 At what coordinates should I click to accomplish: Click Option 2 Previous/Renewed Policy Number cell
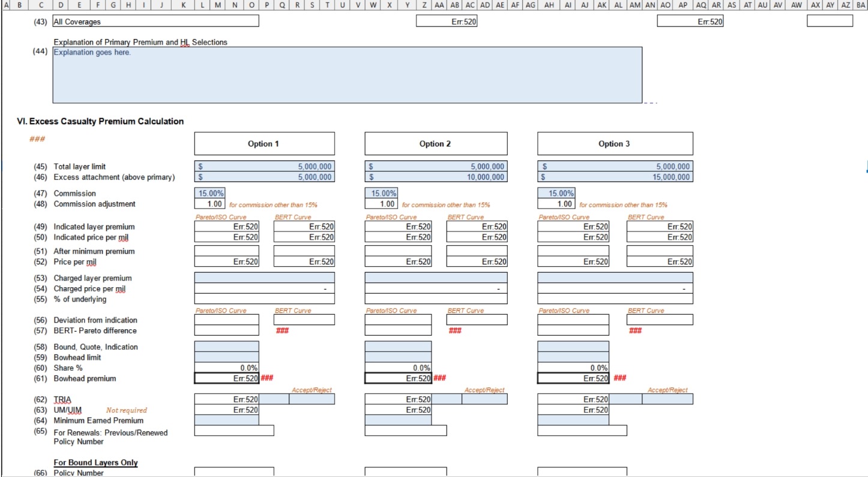click(406, 431)
